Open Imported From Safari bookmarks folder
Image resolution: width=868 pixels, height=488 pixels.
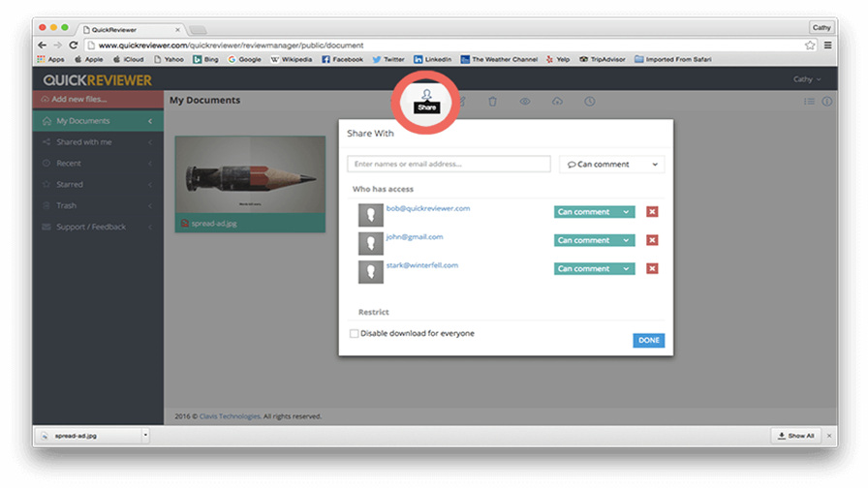672,59
